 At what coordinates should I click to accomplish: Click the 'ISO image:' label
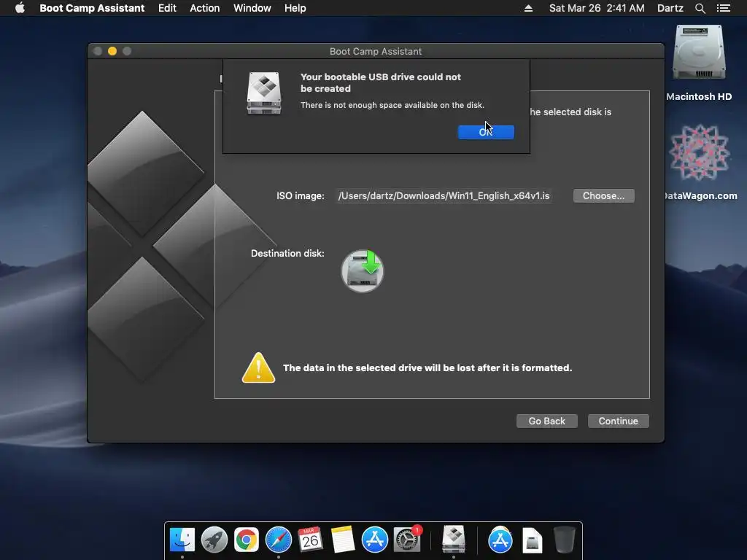(300, 195)
